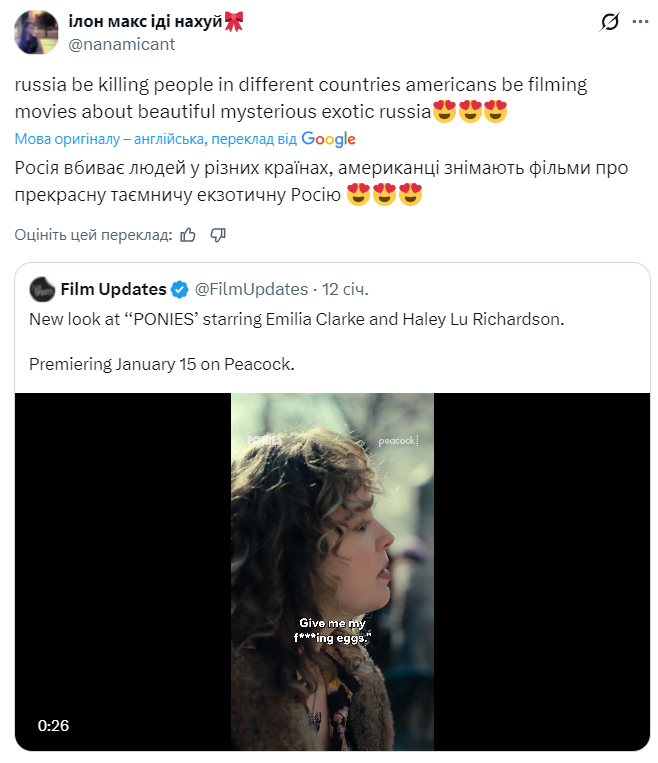
Task: Click the blue verified badge
Action: tap(179, 290)
